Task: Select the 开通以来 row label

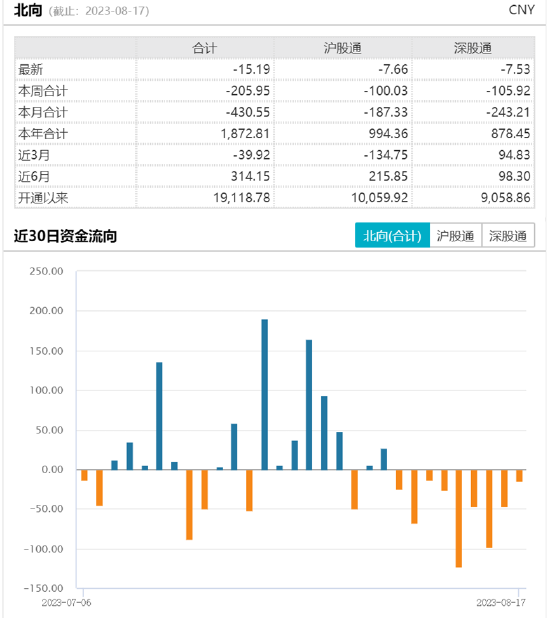Action: pyautogui.click(x=43, y=197)
